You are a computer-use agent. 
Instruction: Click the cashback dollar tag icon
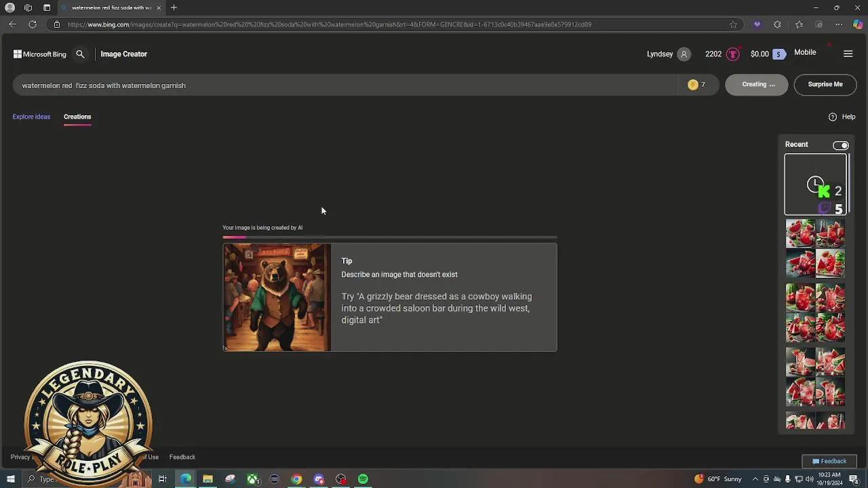pos(779,54)
